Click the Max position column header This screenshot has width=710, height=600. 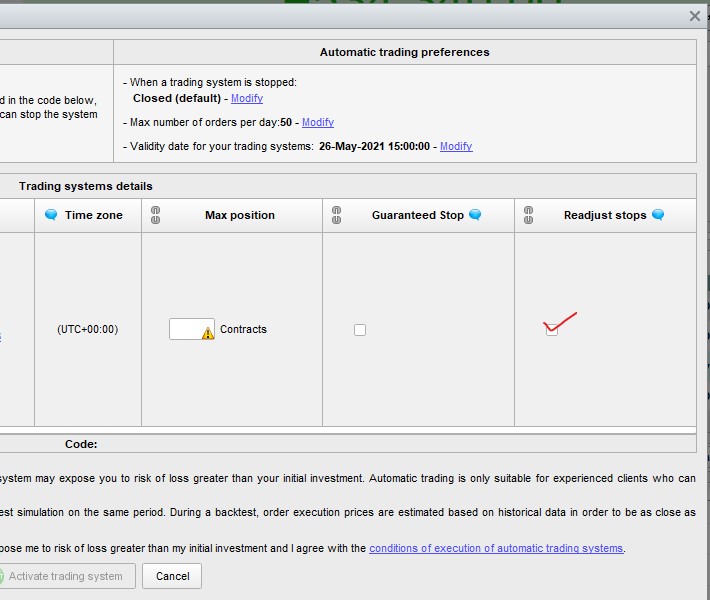(240, 215)
